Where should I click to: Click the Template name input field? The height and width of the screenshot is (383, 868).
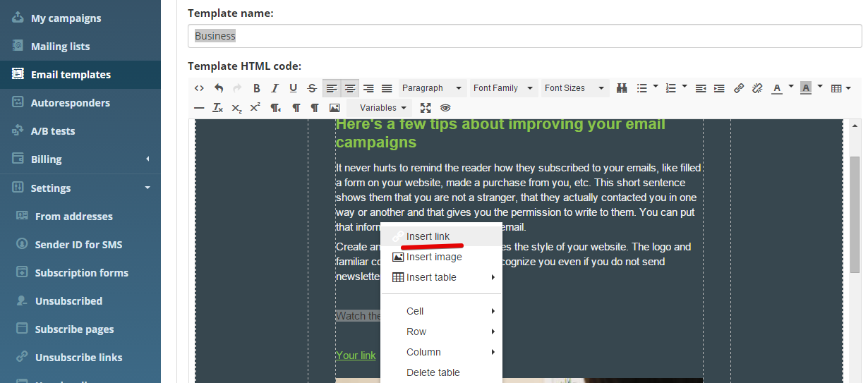(525, 36)
